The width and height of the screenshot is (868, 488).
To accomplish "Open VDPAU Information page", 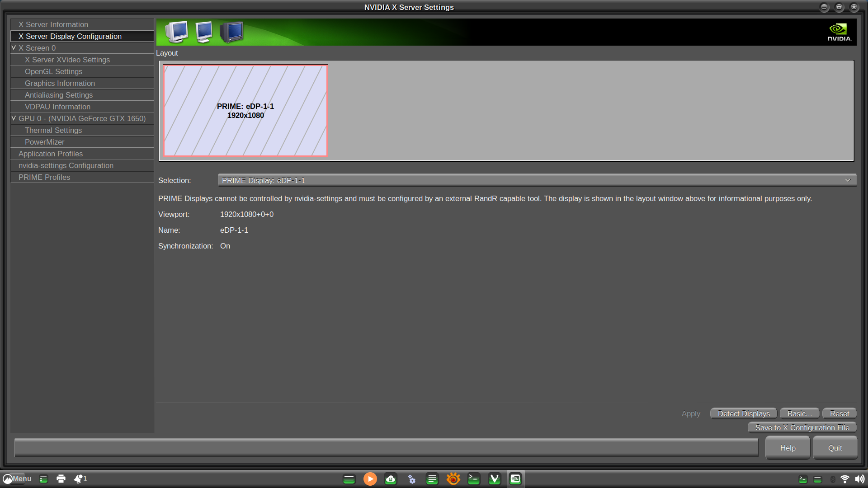I will coord(82,107).
